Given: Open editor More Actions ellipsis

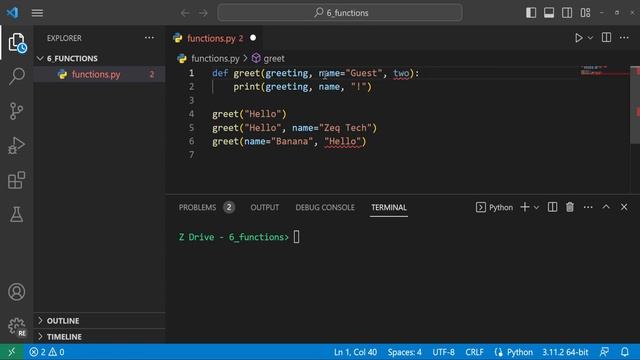Looking at the screenshot, I should coord(624,38).
